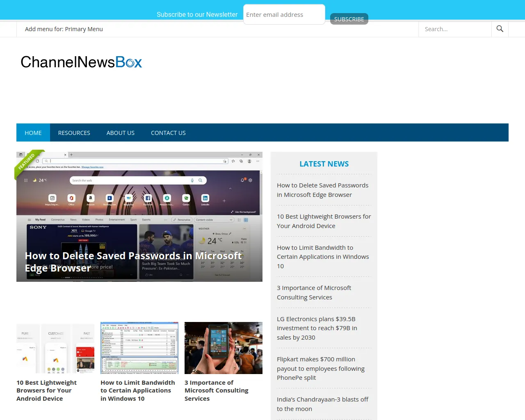Click 'Add menu for: Primary Menu' link
The height and width of the screenshot is (420, 525).
(x=64, y=29)
